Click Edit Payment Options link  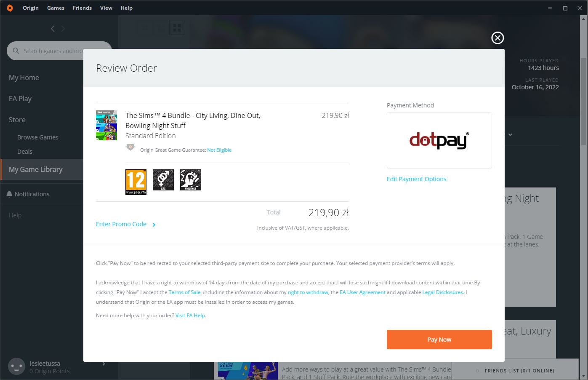[x=416, y=179]
